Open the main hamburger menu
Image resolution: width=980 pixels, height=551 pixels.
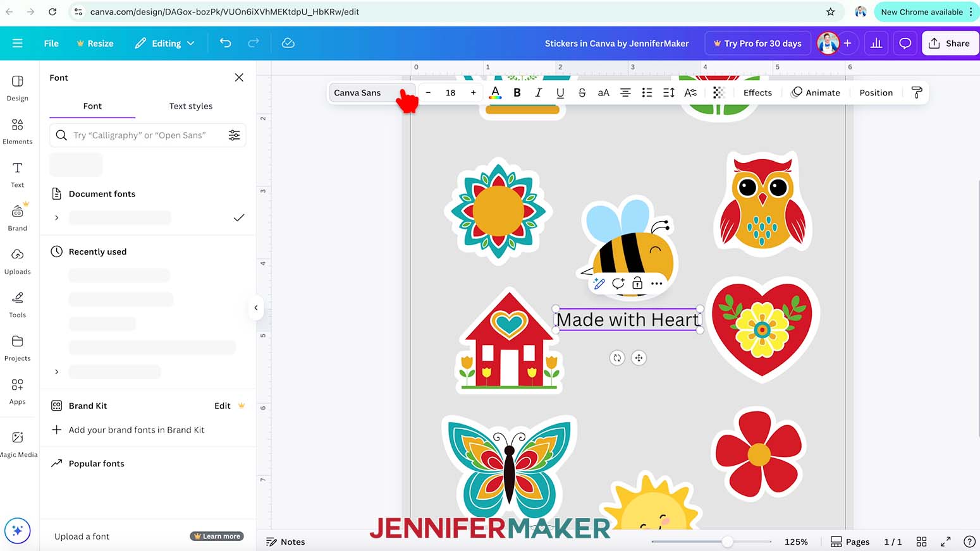17,43
